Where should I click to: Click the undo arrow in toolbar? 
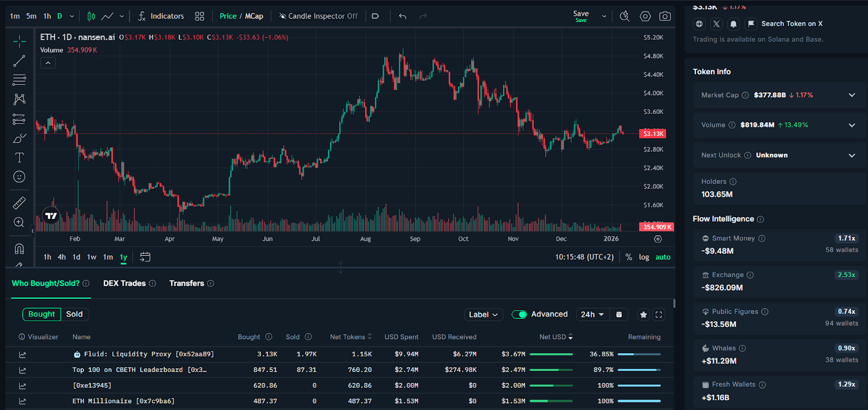(x=403, y=16)
